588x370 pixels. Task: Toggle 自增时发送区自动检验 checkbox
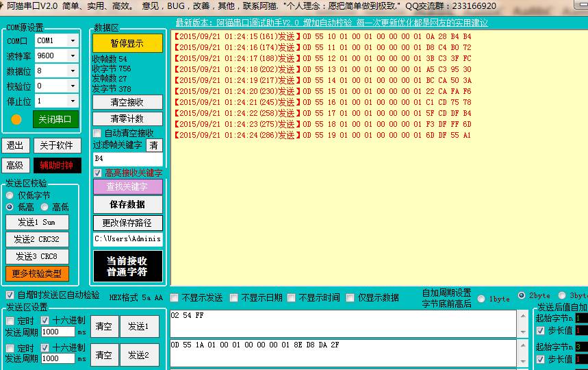(x=10, y=295)
